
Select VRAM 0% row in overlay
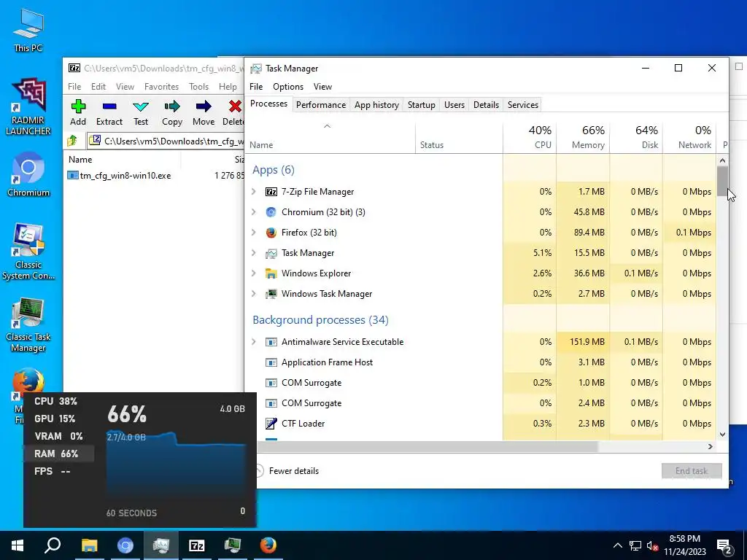click(59, 436)
